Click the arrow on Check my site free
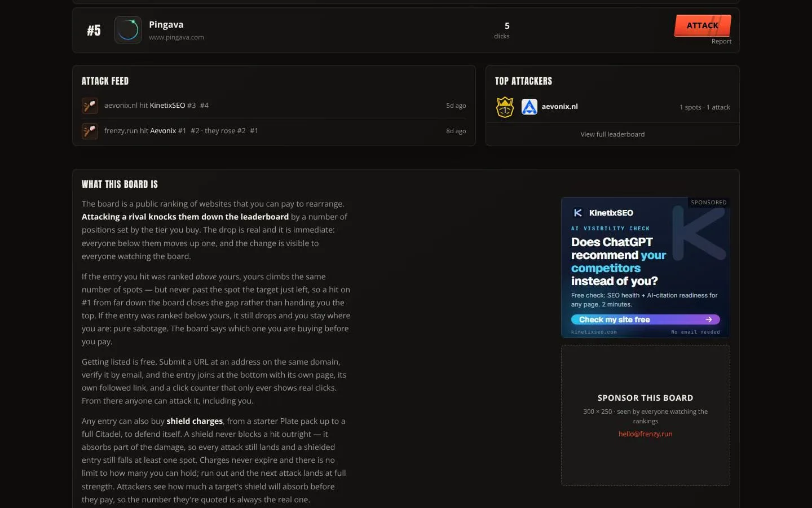Image resolution: width=812 pixels, height=508 pixels. [x=709, y=319]
